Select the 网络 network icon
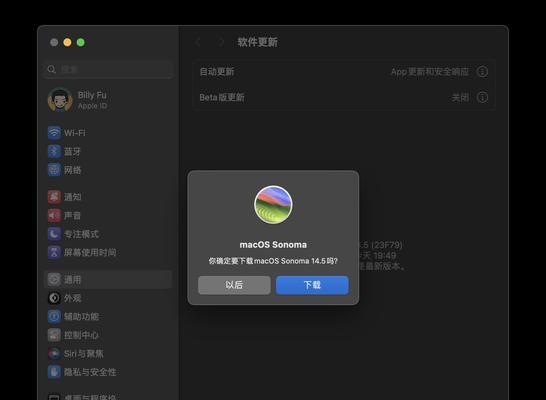Image resolution: width=546 pixels, height=400 pixels. (54, 170)
